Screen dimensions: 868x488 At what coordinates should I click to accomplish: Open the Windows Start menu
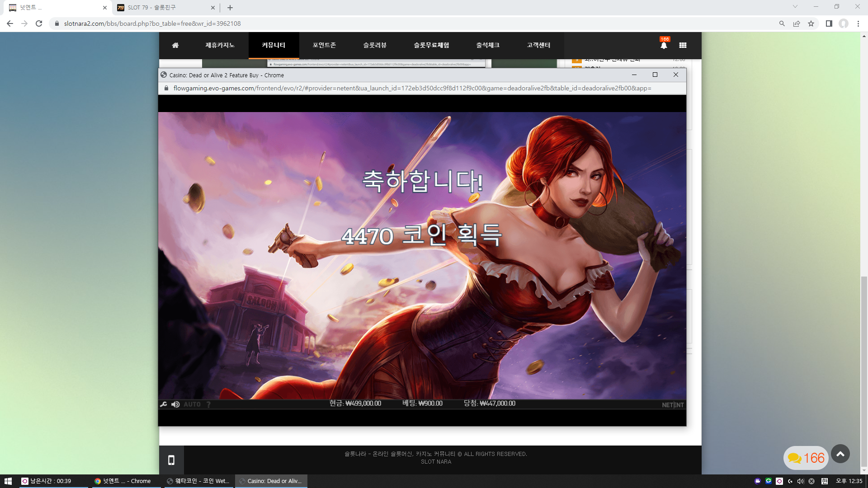[8, 481]
